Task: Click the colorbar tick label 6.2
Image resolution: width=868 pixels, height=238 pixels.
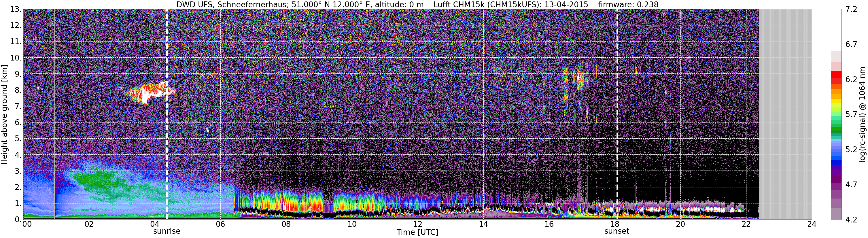Action: (851, 80)
